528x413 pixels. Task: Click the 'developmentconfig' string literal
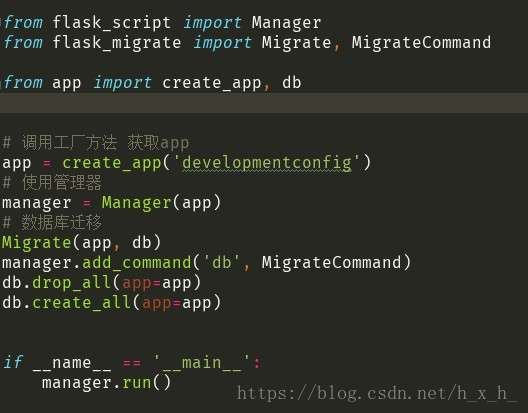267,163
